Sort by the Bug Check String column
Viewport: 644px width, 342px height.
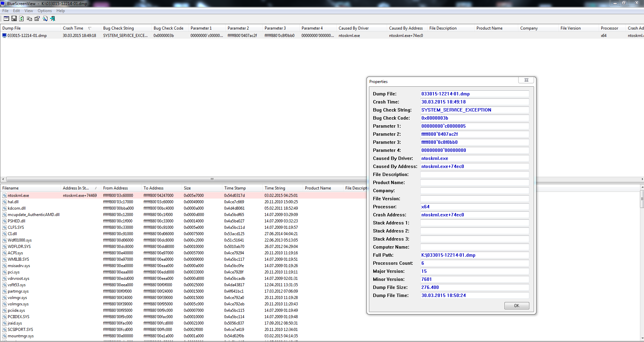[126, 28]
